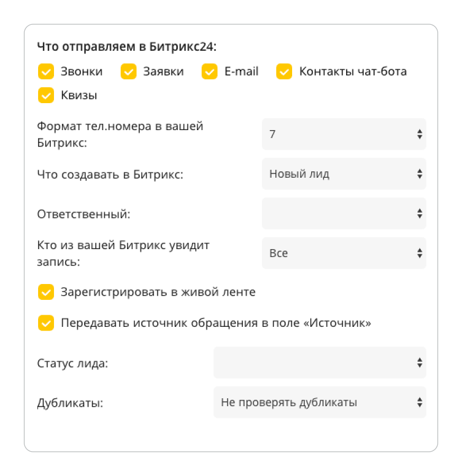
Task: Click the Контакты чат-бота label
Action: click(353, 71)
